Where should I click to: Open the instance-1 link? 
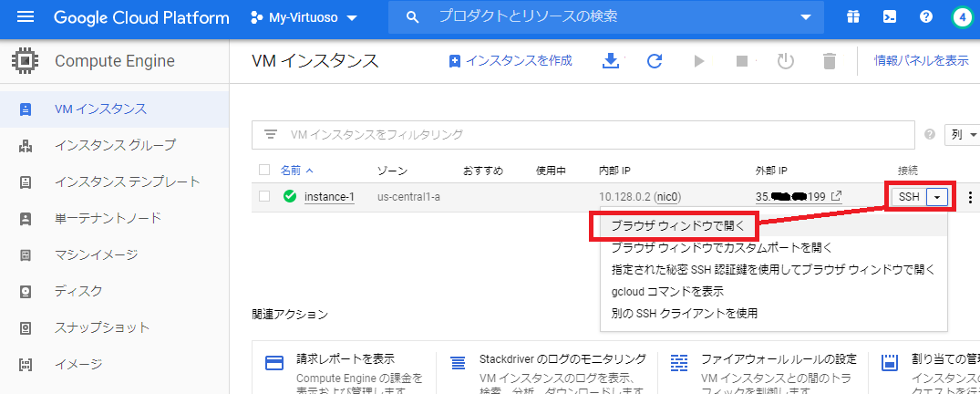329,197
